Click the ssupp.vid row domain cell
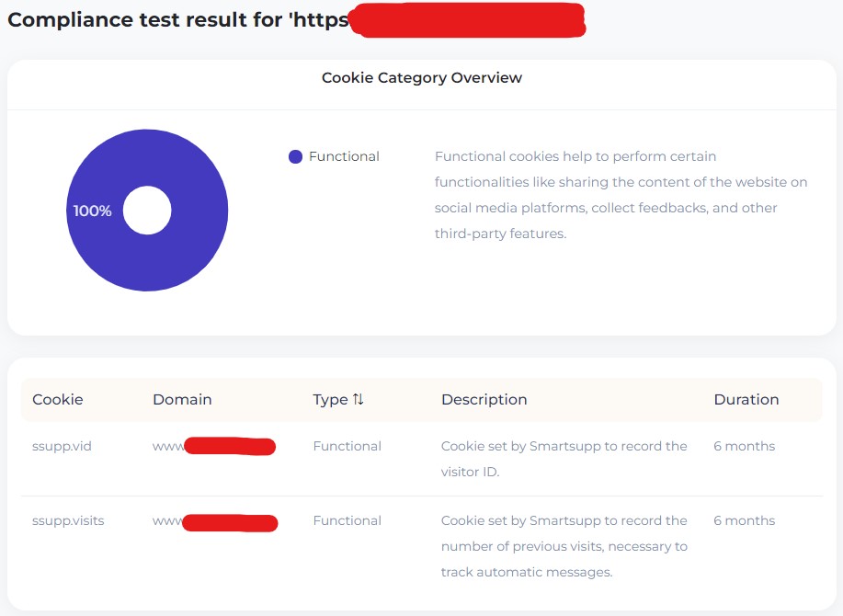 [214, 447]
